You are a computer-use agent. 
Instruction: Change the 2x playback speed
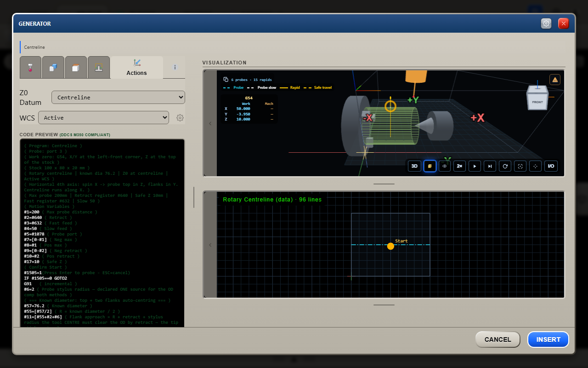pos(459,166)
